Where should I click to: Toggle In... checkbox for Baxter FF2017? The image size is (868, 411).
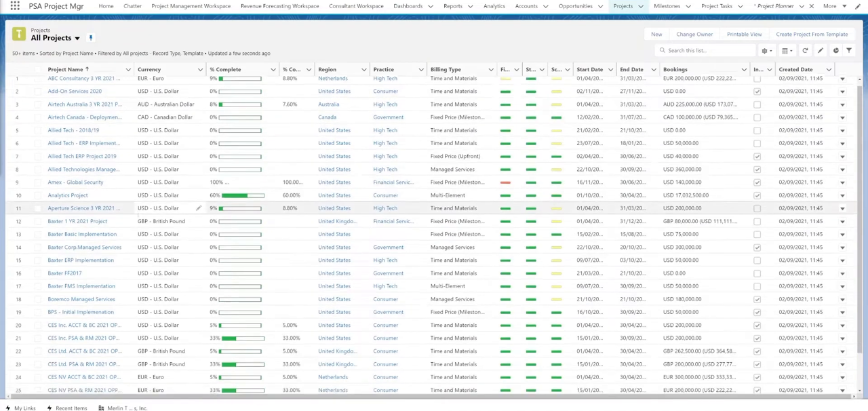coord(757,273)
